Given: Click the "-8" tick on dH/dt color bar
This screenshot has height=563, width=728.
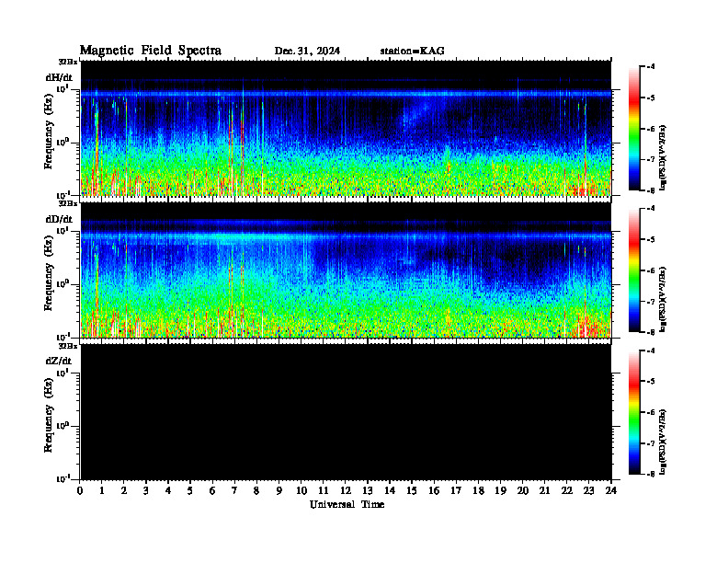Looking at the screenshot, I should [651, 190].
